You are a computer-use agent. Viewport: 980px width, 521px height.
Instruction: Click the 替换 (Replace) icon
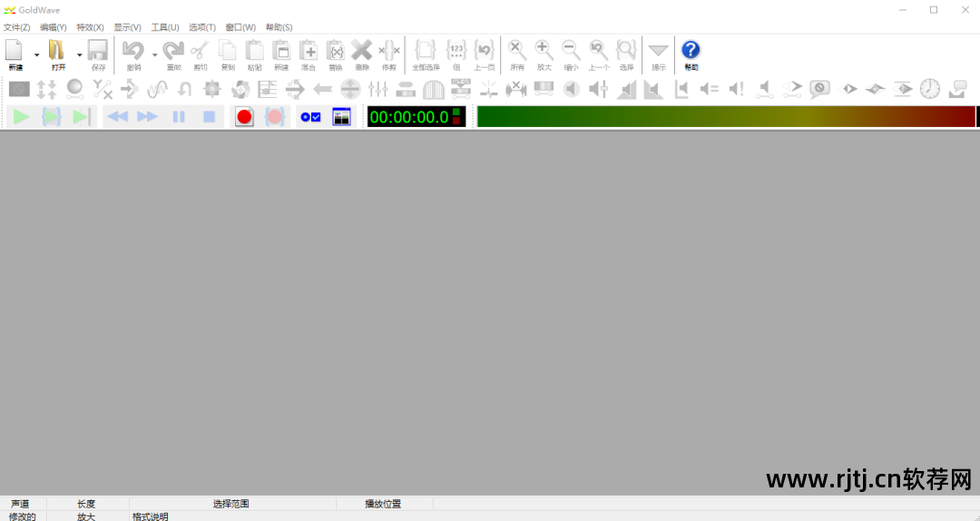pyautogui.click(x=336, y=50)
